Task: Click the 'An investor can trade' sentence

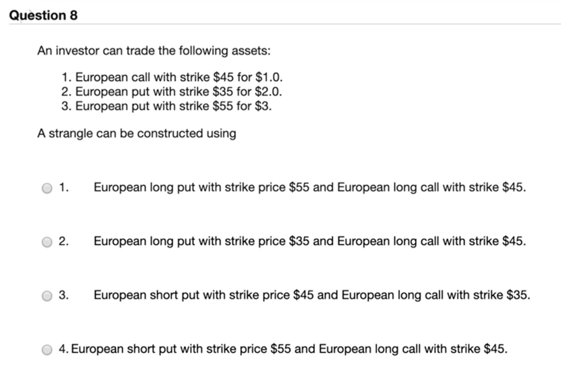Action: [154, 51]
